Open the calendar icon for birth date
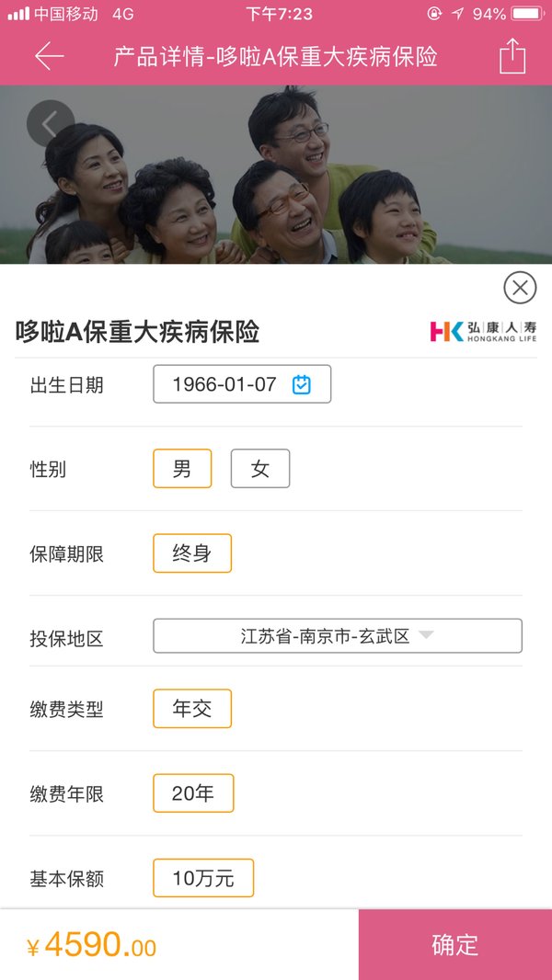The height and width of the screenshot is (980, 552). click(302, 384)
